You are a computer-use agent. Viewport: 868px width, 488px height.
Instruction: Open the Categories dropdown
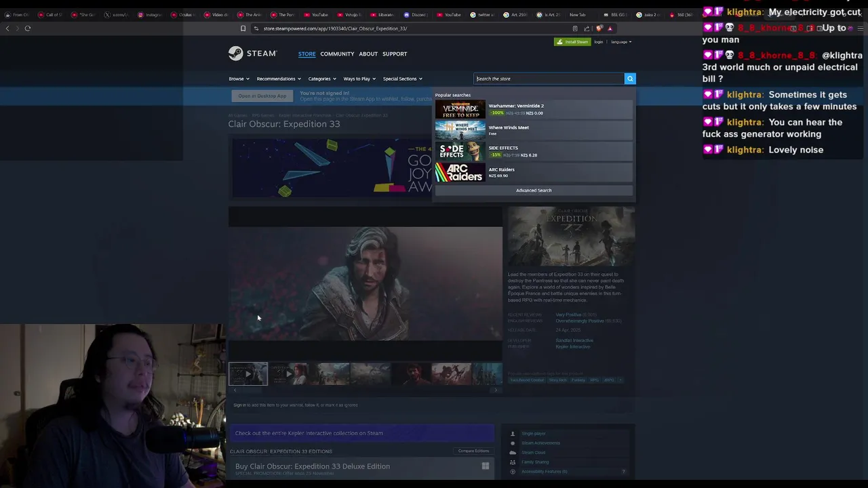[322, 79]
